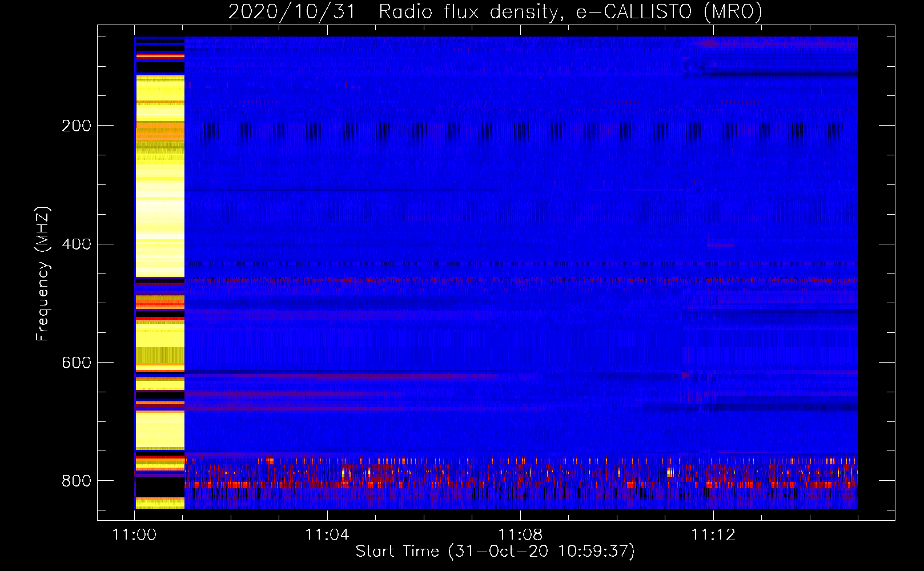
Task: Click the "11:08" time tick label
Action: pyautogui.click(x=520, y=535)
